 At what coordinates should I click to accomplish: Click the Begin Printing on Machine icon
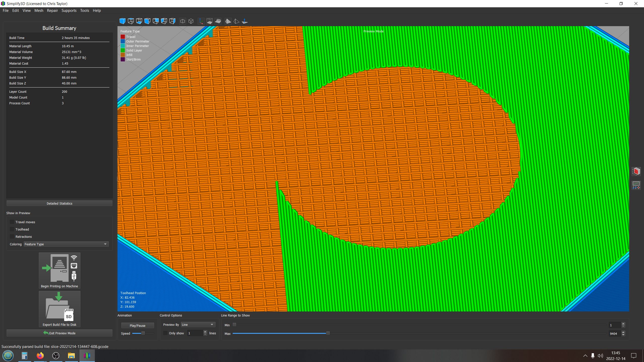[x=60, y=270]
